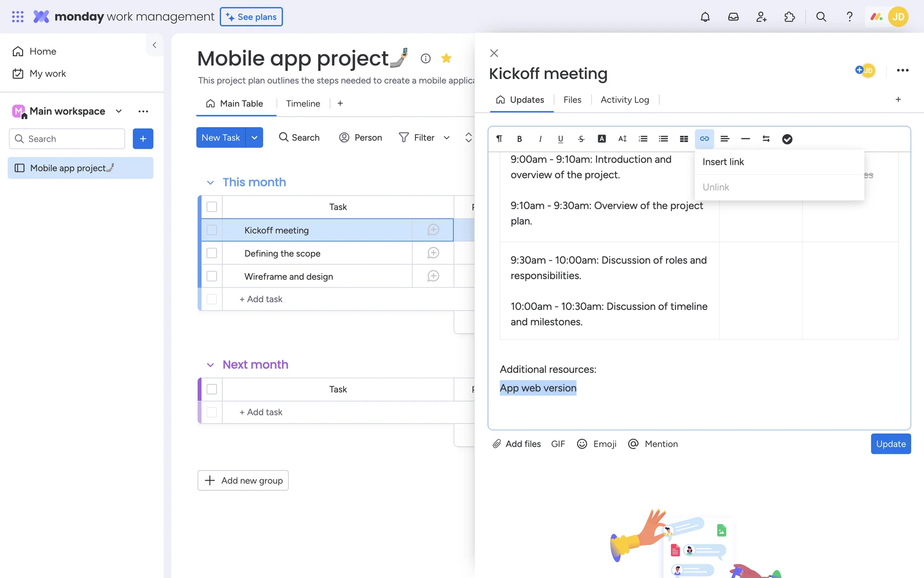Open notifications bell icon
The width and height of the screenshot is (924, 578).
(x=705, y=17)
